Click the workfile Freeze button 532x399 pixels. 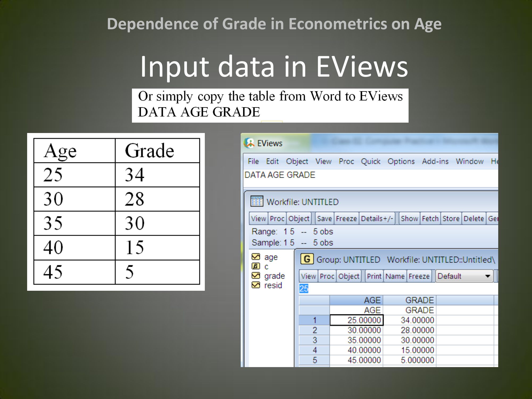346,218
